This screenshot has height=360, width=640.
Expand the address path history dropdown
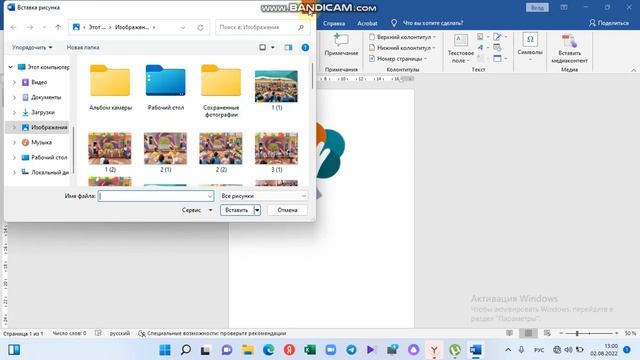(183, 27)
